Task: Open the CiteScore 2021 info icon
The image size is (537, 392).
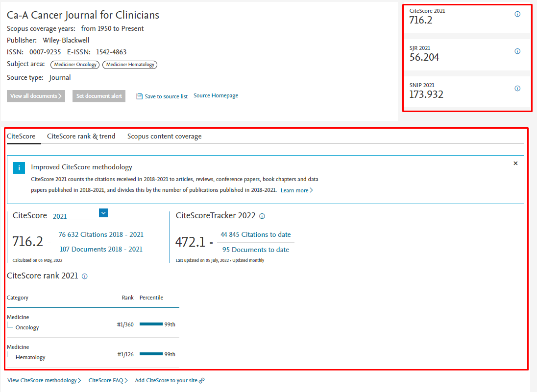Action: pyautogui.click(x=517, y=14)
